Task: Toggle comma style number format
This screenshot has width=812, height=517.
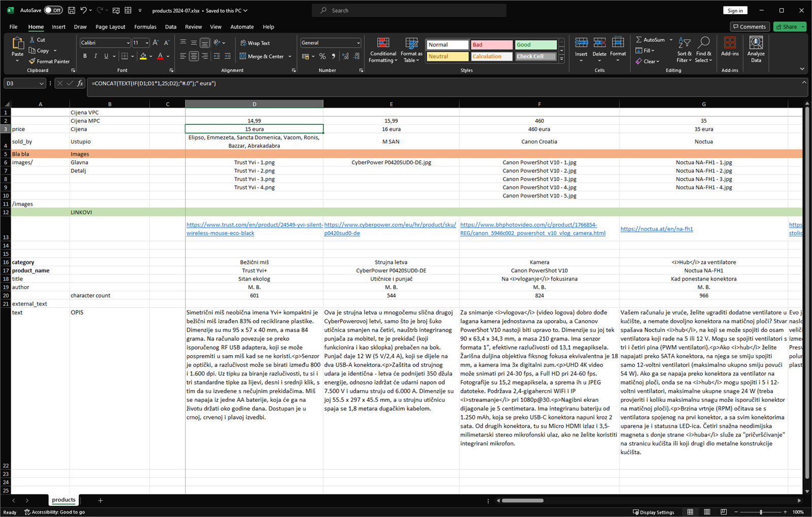Action: [333, 56]
